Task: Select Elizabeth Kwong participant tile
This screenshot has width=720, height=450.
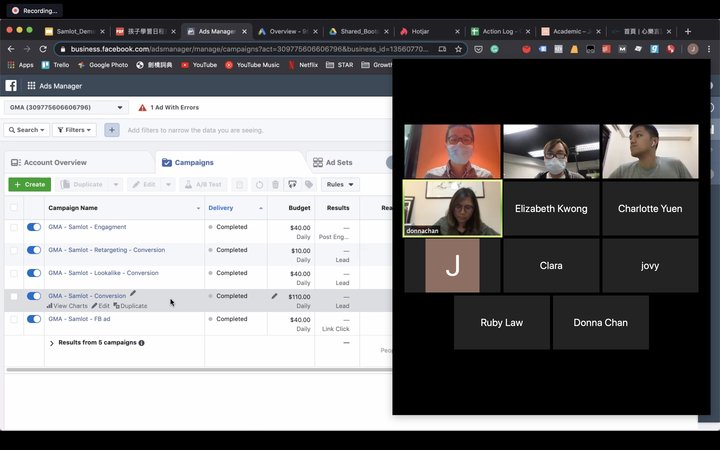Action: point(551,208)
